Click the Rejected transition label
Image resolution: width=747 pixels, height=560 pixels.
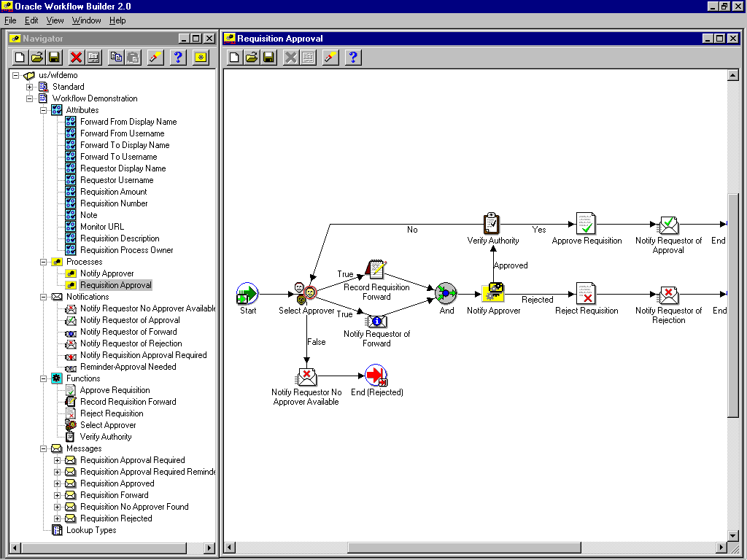537,300
